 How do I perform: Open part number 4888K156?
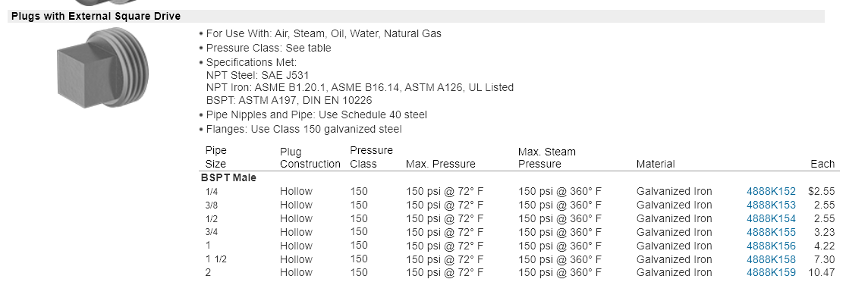[x=771, y=246]
